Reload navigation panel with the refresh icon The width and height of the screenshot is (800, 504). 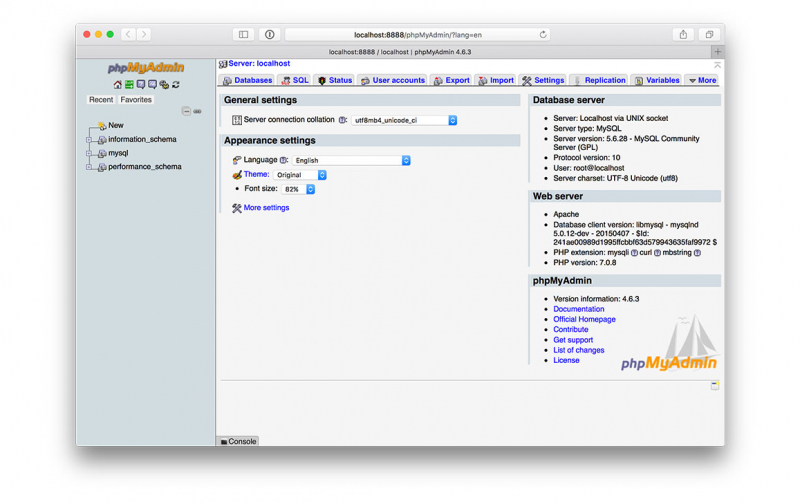click(x=176, y=85)
